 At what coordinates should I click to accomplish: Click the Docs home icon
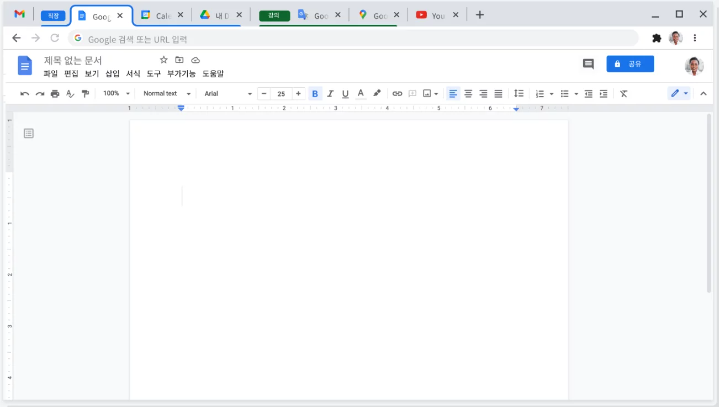[x=25, y=66]
